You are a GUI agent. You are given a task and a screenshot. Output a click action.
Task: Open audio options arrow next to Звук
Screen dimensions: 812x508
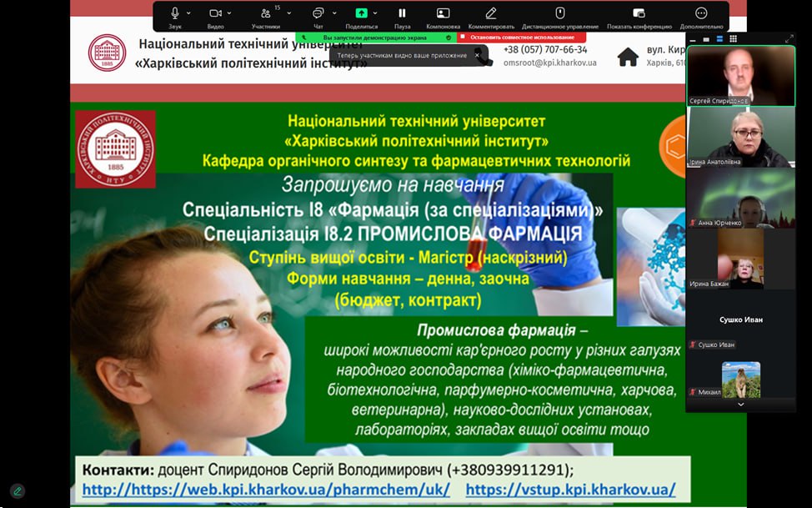[x=188, y=13]
